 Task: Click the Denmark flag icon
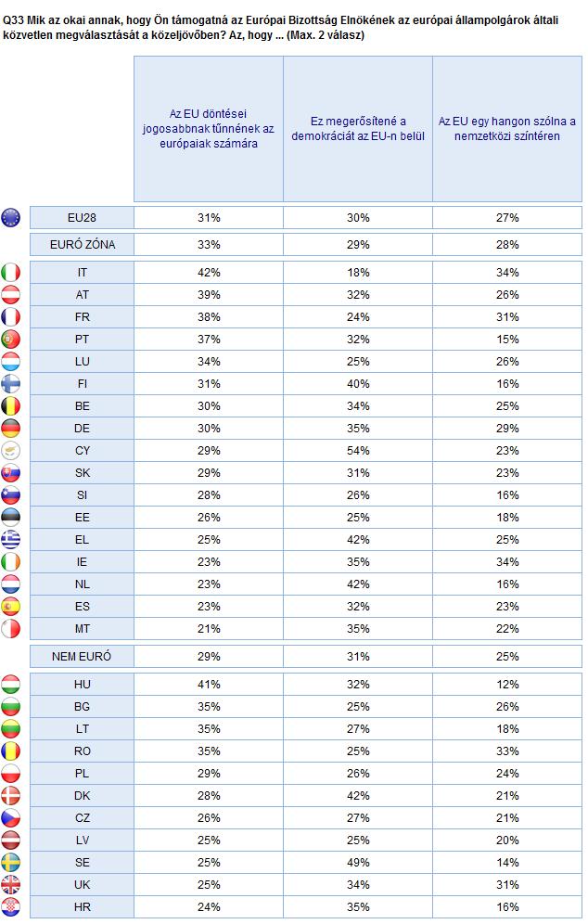pos(10,796)
